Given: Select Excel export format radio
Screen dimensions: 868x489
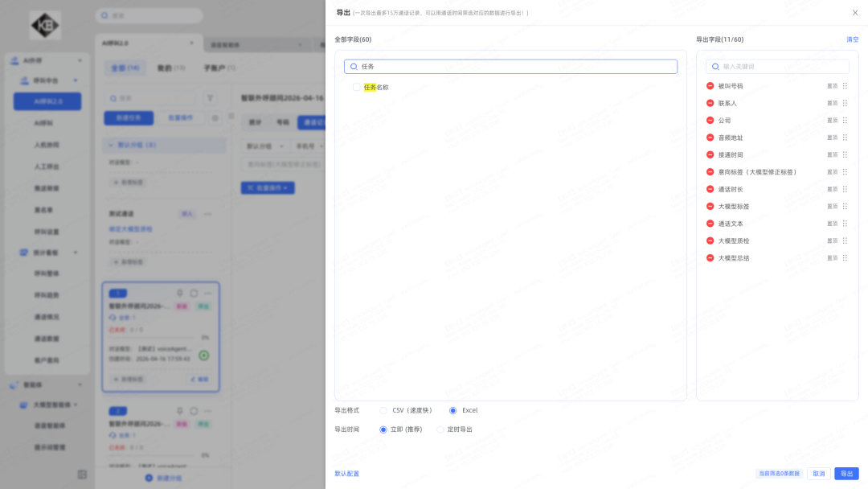Looking at the screenshot, I should pyautogui.click(x=453, y=410).
